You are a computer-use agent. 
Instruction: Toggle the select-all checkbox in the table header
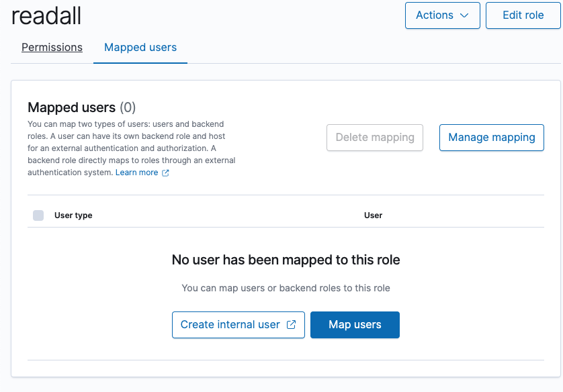[38, 215]
